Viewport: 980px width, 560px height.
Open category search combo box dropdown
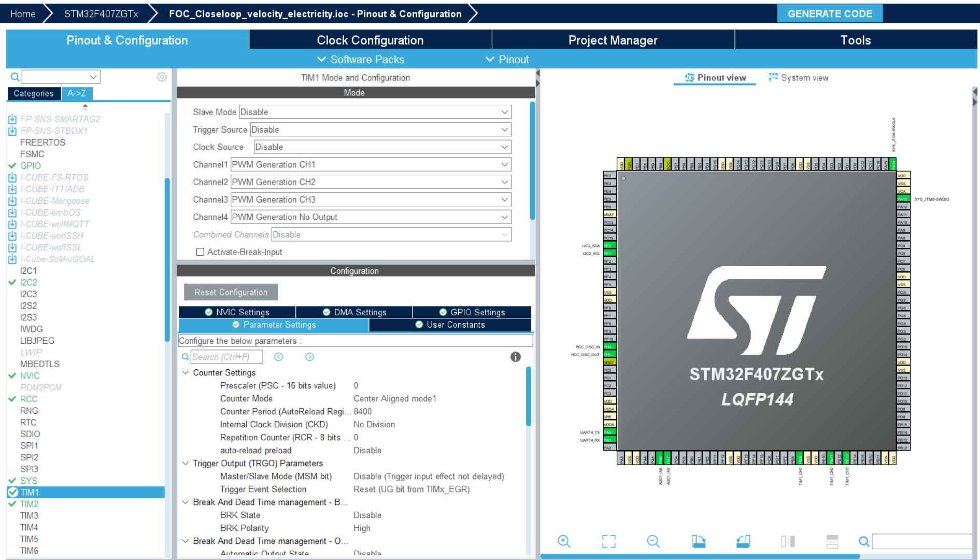93,77
